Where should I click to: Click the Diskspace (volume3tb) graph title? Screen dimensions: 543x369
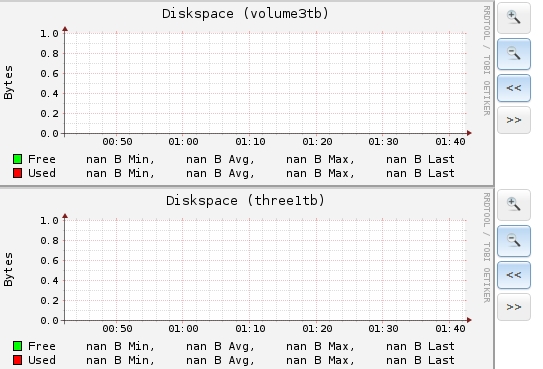(x=245, y=14)
